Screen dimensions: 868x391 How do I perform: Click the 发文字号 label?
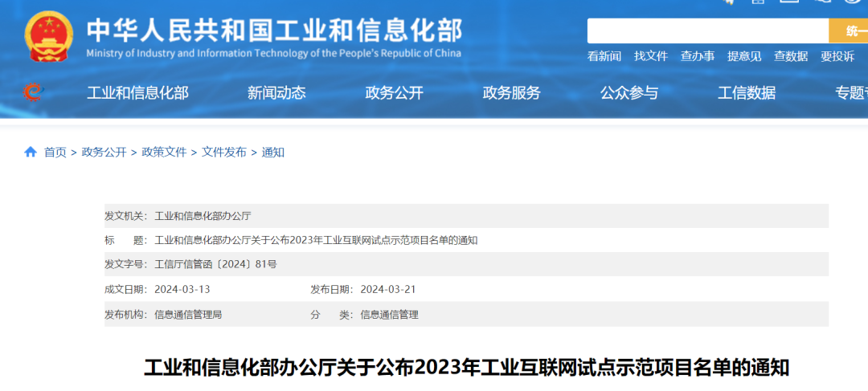click(125, 264)
